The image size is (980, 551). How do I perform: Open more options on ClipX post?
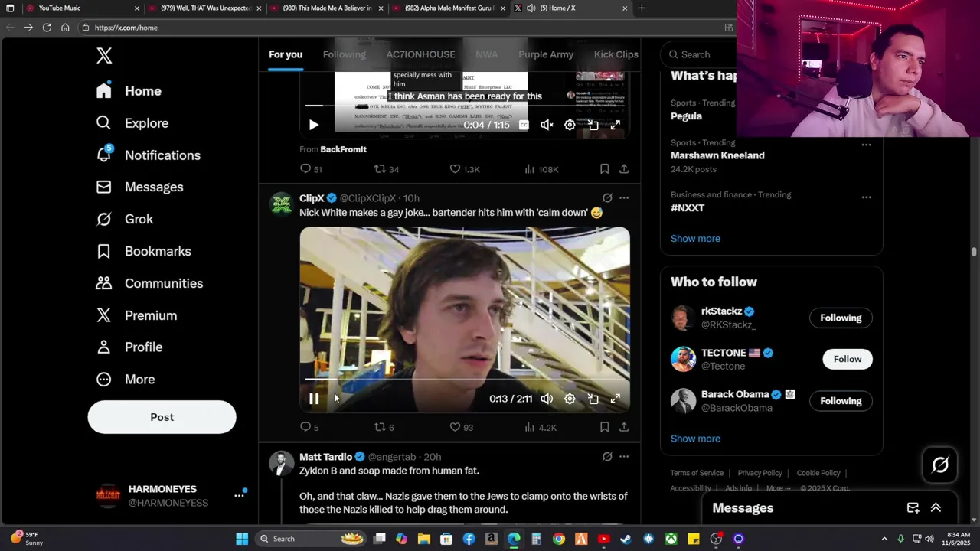(624, 198)
